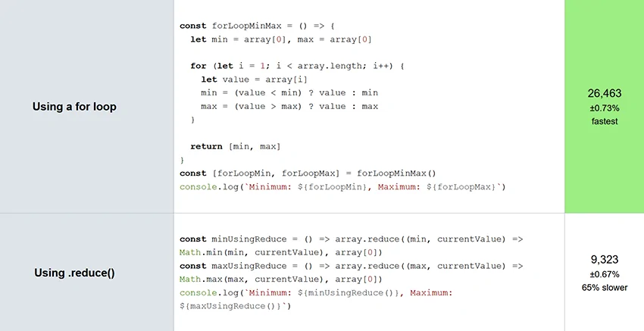Click the "Using a for loop" row label
Image resolution: width=644 pixels, height=331 pixels.
[x=74, y=107]
